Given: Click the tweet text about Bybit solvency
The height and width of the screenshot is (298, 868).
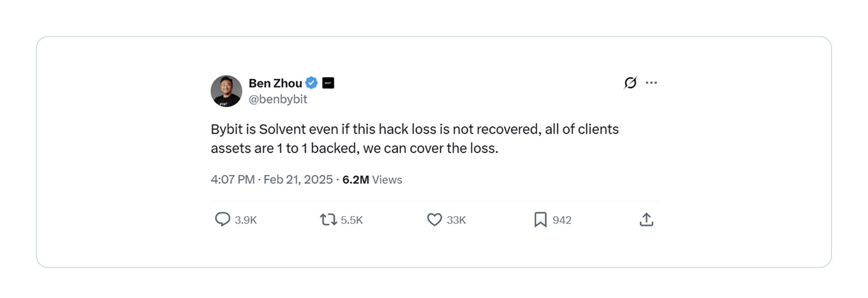Looking at the screenshot, I should [x=414, y=139].
